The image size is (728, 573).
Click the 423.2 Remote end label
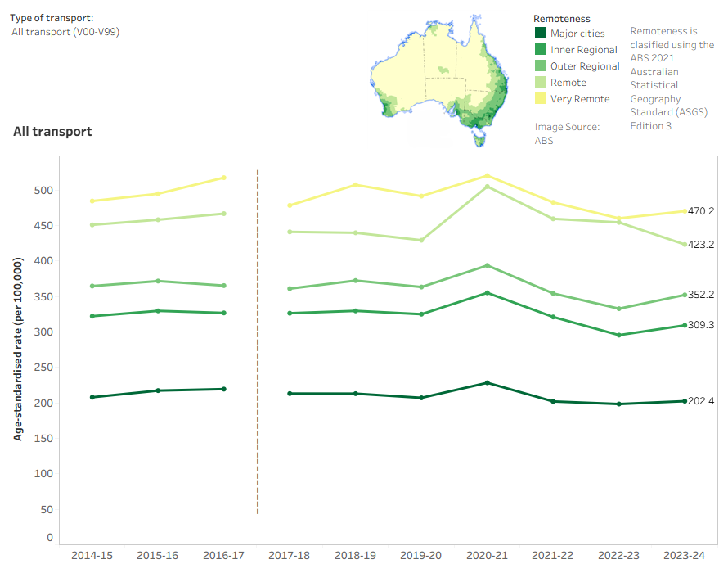coord(701,245)
